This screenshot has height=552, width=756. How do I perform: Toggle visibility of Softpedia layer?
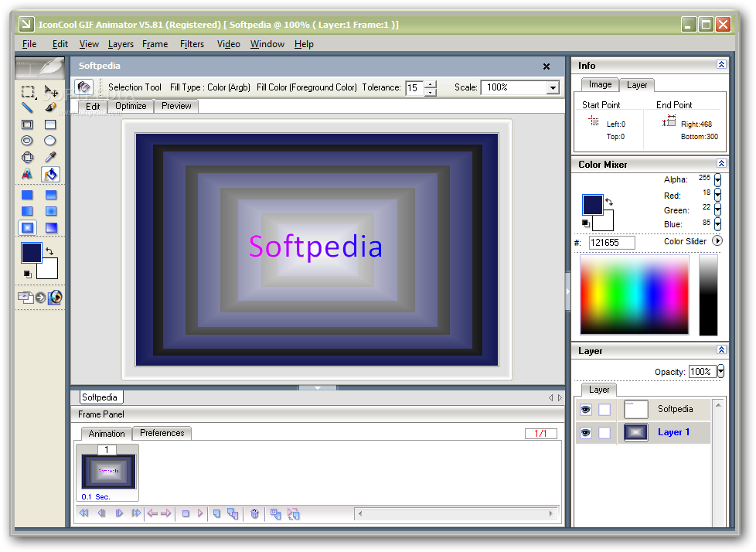[x=586, y=409]
